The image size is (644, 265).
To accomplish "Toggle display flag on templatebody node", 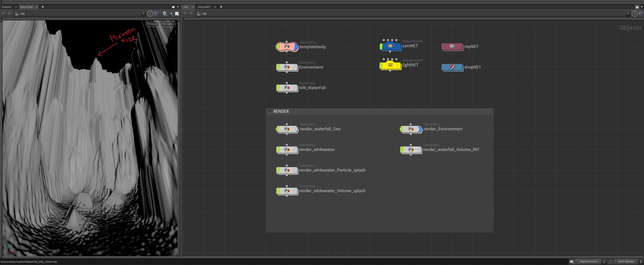I will click(x=295, y=47).
